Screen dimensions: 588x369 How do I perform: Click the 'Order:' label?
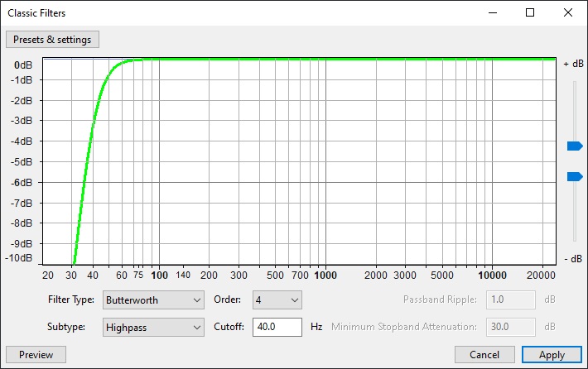[227, 300]
